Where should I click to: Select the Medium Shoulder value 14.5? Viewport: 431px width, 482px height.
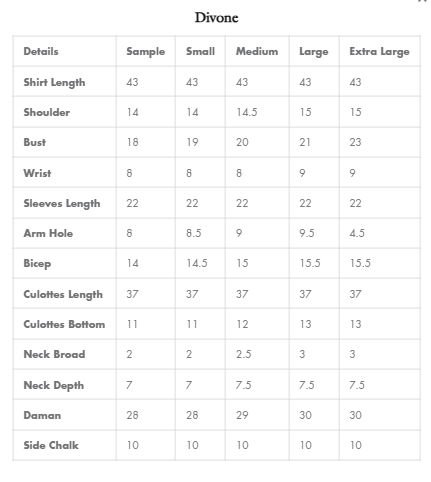247,112
